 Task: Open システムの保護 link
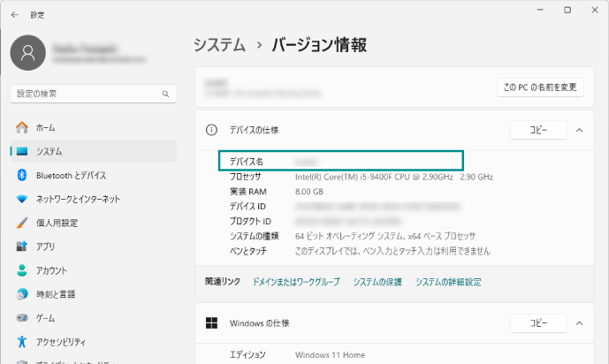click(377, 282)
